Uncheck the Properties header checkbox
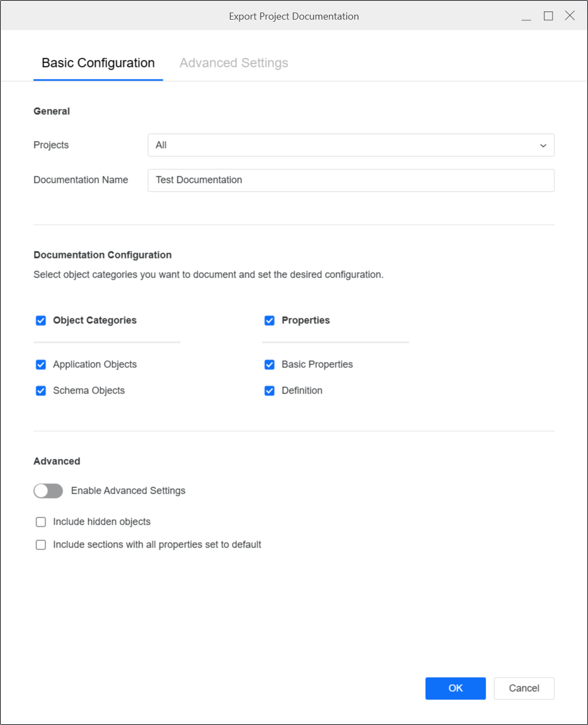 [269, 321]
